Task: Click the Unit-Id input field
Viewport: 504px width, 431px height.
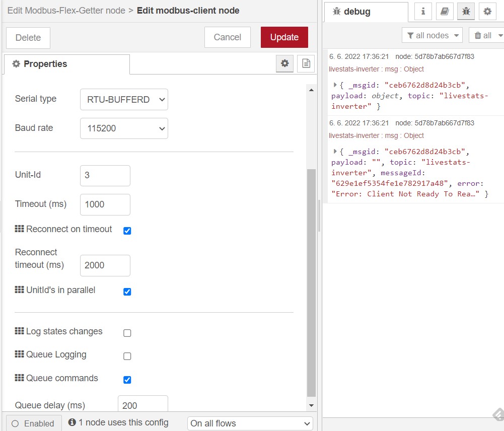Action: click(x=105, y=176)
